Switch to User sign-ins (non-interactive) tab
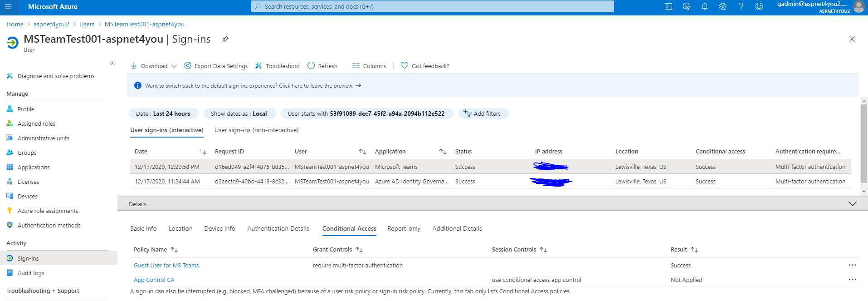This screenshot has width=868, height=301. [257, 130]
